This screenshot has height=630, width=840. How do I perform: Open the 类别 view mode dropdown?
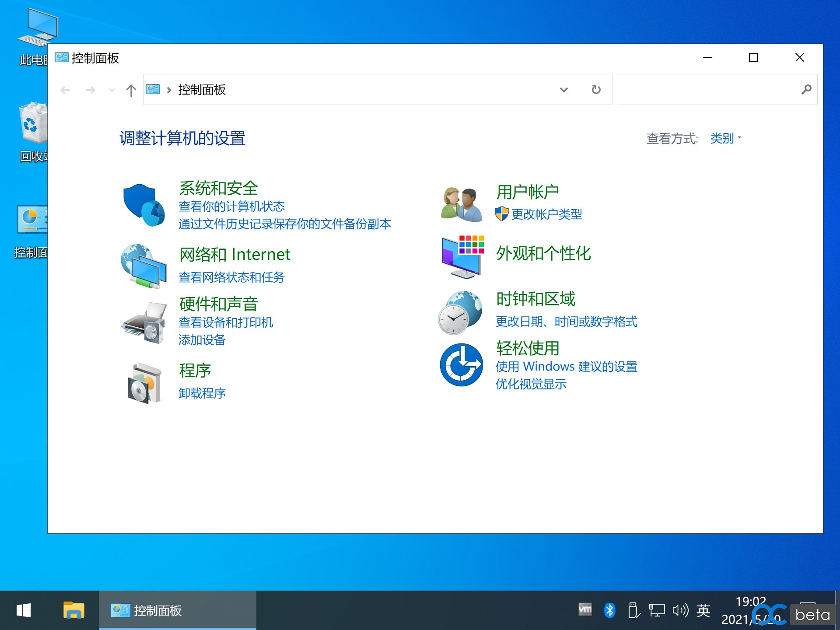click(x=725, y=138)
